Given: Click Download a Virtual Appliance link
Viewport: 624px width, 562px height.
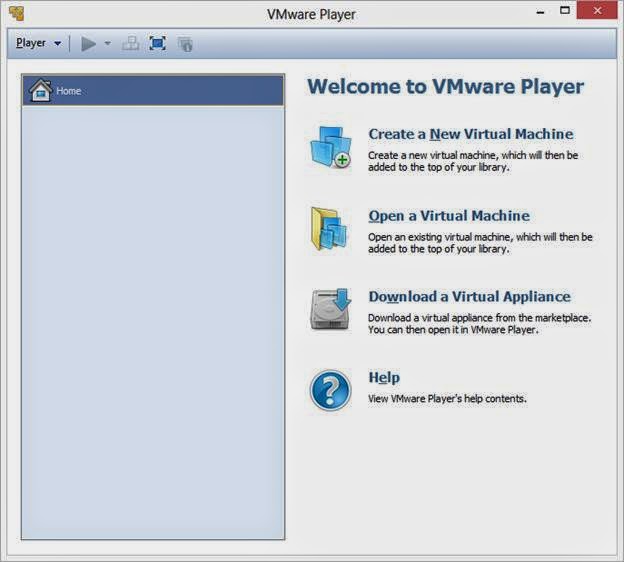Looking at the screenshot, I should click(469, 297).
